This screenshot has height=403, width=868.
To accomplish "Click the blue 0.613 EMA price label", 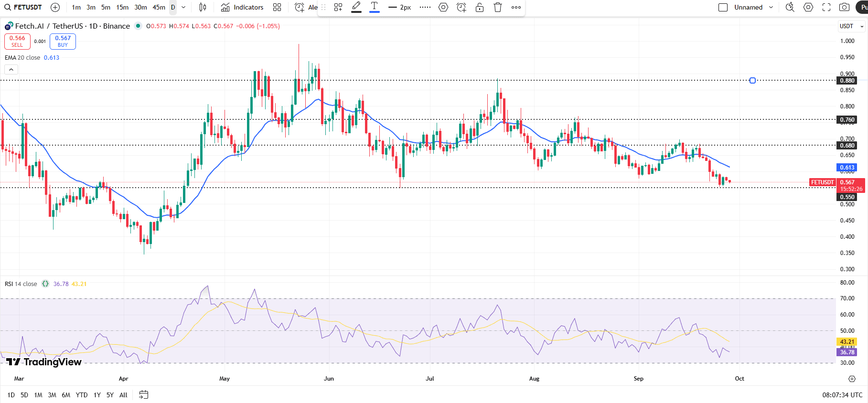I will 847,168.
